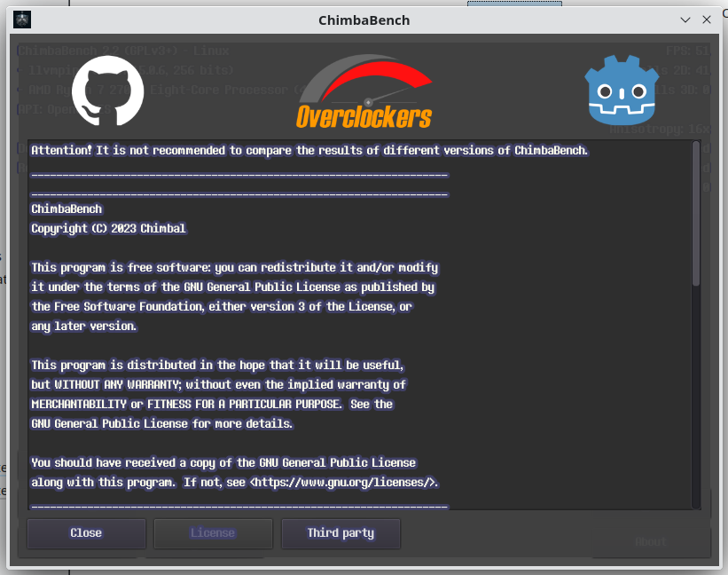Click the 'ChimbaBench' heading in license text
Image resolution: width=728 pixels, height=575 pixels.
(x=67, y=209)
